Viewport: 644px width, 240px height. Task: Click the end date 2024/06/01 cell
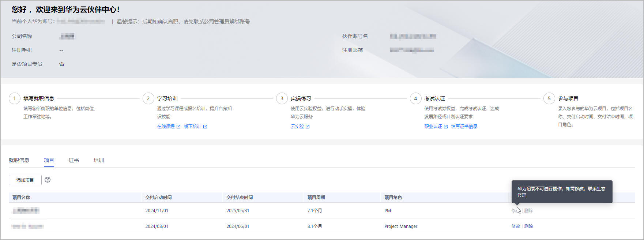coord(238,226)
